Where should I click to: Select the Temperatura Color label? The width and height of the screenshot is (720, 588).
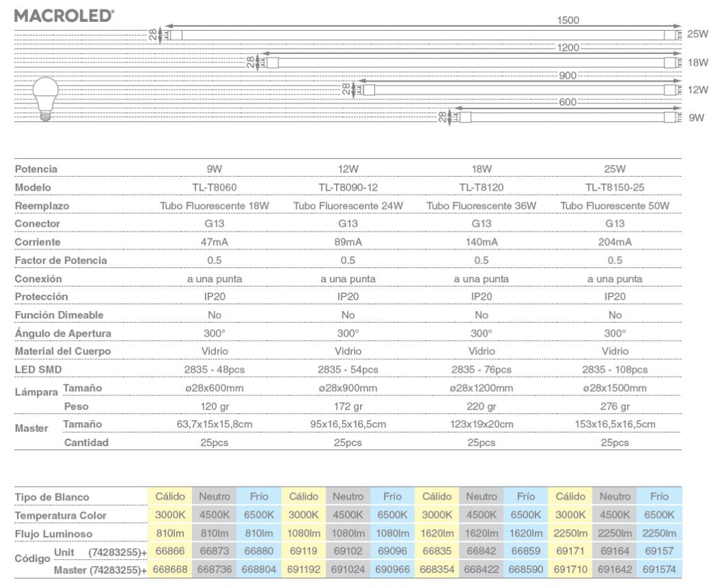tap(60, 515)
